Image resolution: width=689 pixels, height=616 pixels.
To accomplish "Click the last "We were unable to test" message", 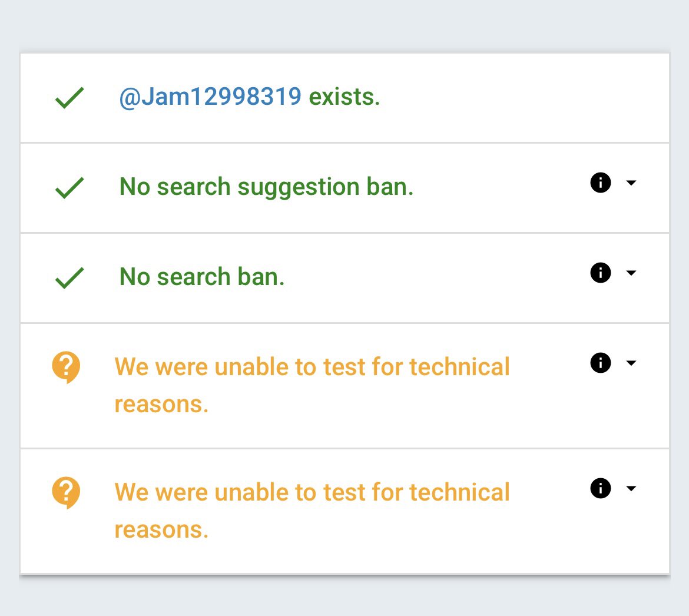I will click(312, 493).
